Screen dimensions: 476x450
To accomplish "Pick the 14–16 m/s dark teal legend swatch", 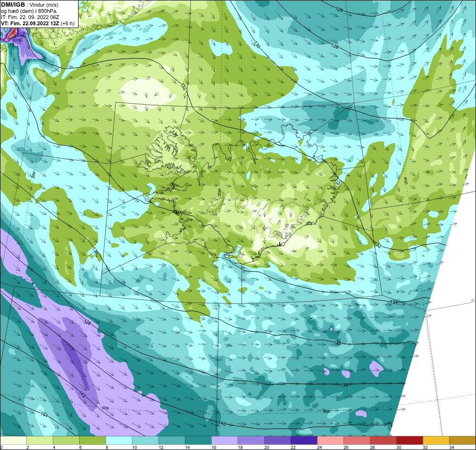I will click(198, 440).
